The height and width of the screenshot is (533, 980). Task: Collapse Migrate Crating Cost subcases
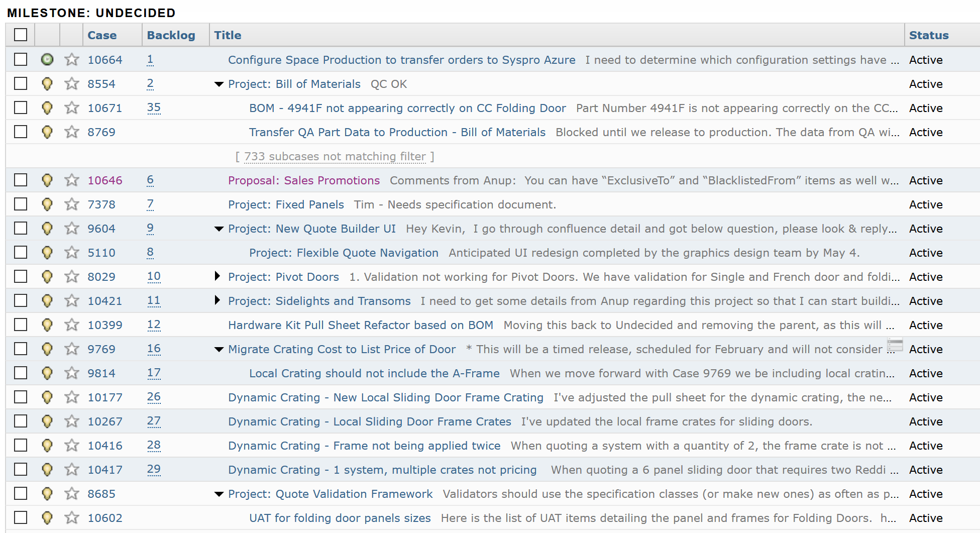pyautogui.click(x=219, y=350)
